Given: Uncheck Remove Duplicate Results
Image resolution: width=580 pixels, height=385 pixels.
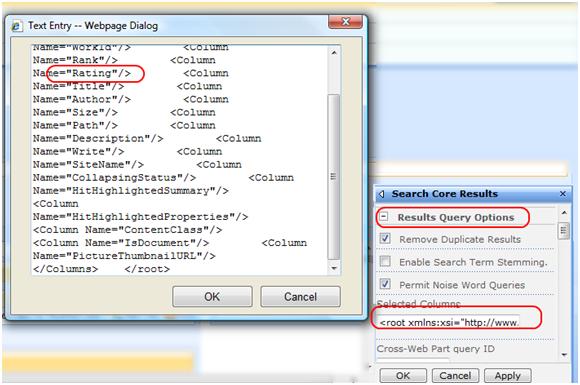Looking at the screenshot, I should click(x=385, y=239).
